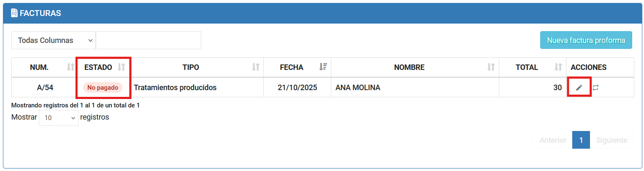Select page 1 in pagination
This screenshot has height=171, width=644.
(581, 140)
